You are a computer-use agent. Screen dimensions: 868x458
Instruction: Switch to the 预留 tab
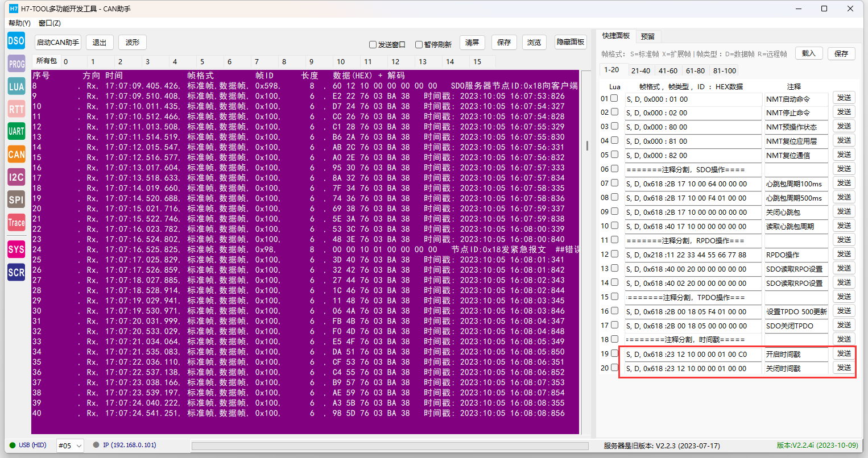pyautogui.click(x=647, y=36)
